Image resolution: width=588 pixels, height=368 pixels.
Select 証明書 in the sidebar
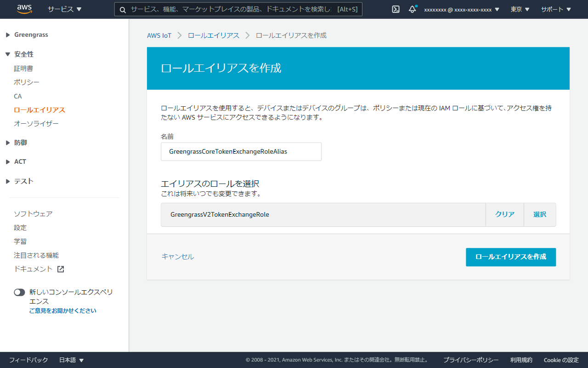23,68
